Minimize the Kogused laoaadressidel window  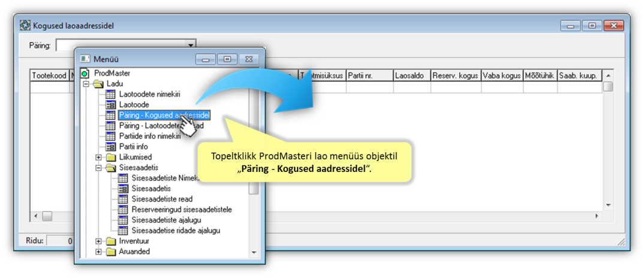tap(571, 25)
